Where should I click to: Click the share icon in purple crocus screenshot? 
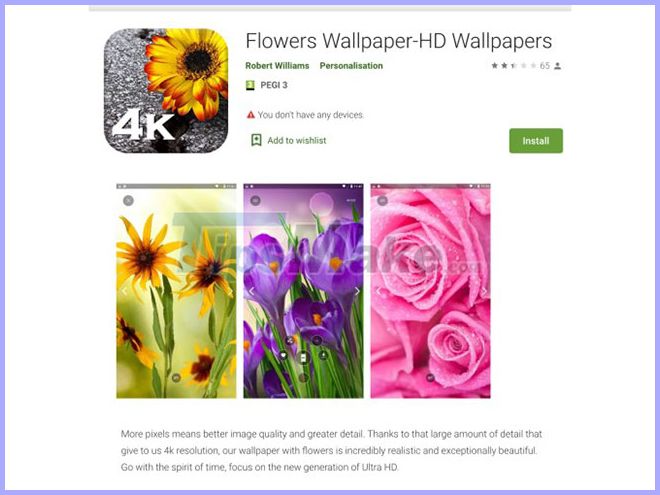290,341
